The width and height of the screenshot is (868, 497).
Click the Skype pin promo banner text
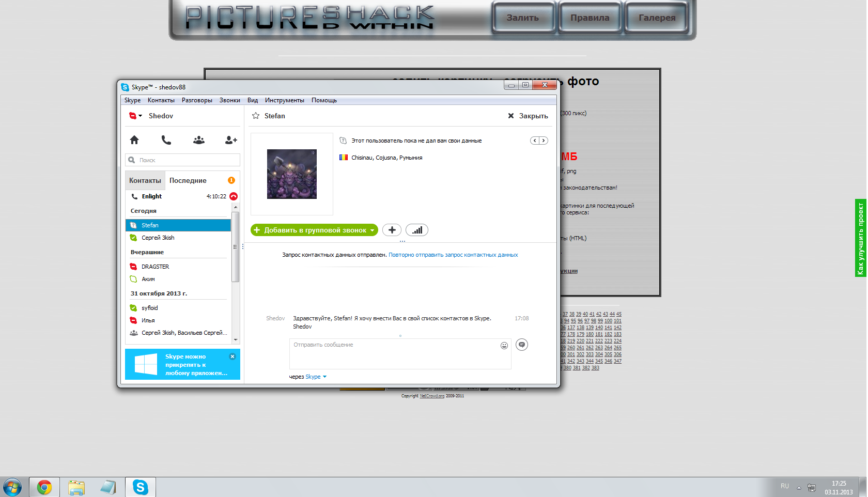pyautogui.click(x=196, y=365)
